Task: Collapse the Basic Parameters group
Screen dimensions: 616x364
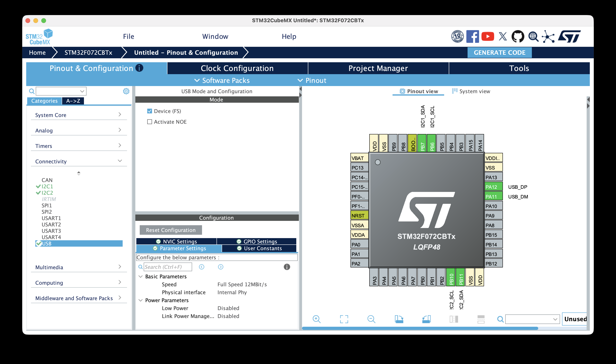Action: coord(141,277)
